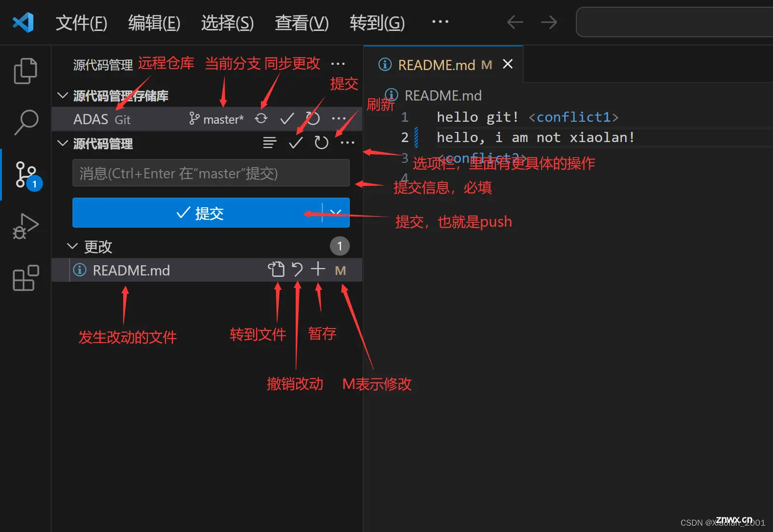
Task: Click the refresh icon in ADAS row
Action: (313, 118)
